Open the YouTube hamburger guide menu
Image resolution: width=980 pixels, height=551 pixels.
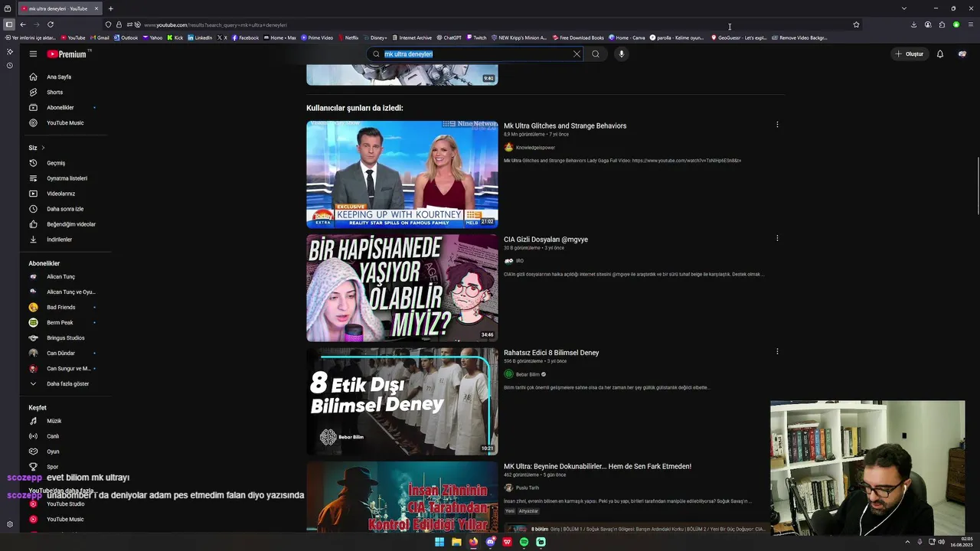pyautogui.click(x=33, y=54)
